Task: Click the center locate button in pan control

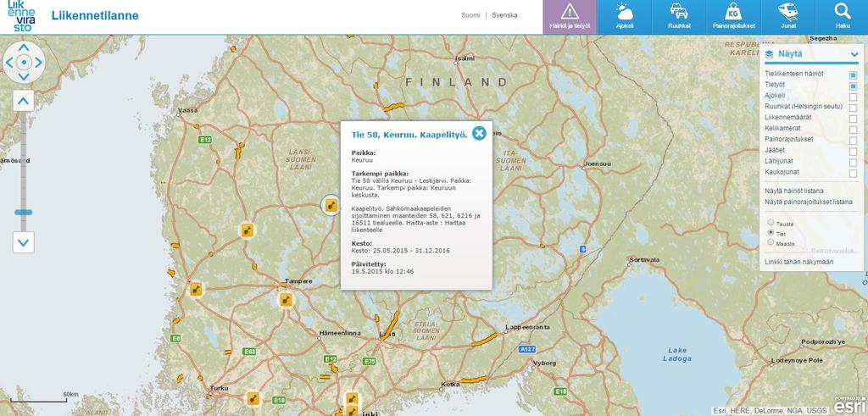Action: 23,63
